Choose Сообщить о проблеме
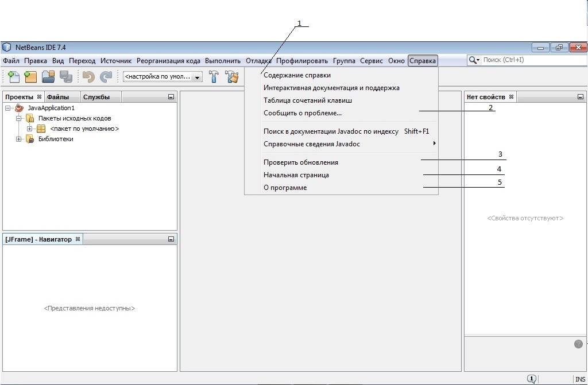 (x=341, y=113)
